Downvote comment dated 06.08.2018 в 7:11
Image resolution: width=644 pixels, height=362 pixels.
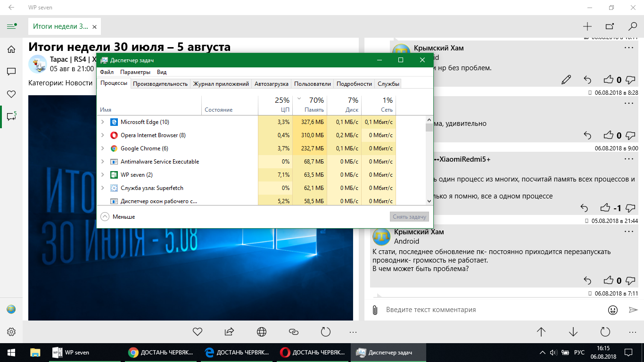[x=630, y=280]
